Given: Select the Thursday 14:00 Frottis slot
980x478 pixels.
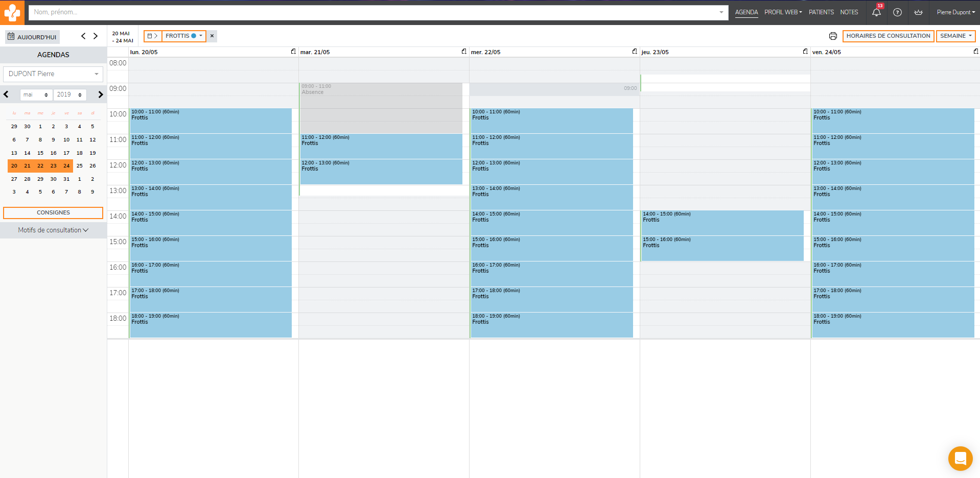Looking at the screenshot, I should tap(722, 223).
